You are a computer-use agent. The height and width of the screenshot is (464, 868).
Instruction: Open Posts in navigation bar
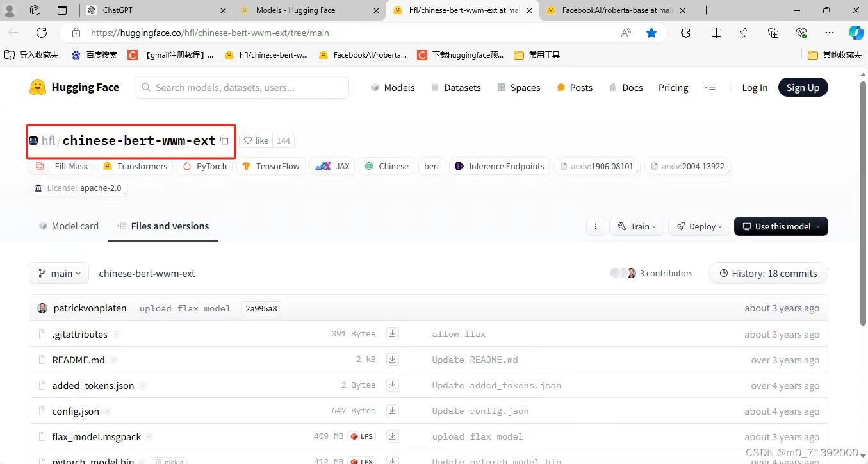tap(575, 88)
